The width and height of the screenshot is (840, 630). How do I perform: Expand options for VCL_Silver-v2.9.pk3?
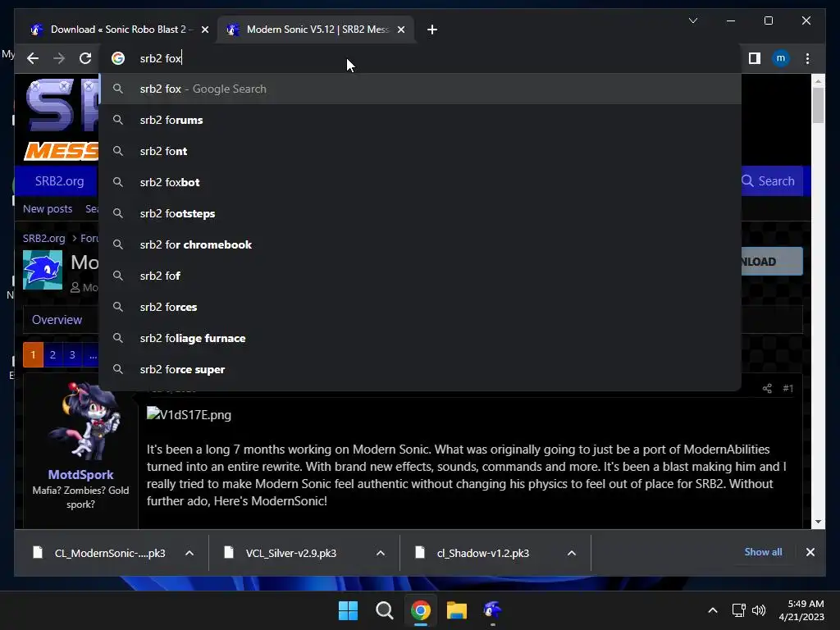(x=381, y=554)
